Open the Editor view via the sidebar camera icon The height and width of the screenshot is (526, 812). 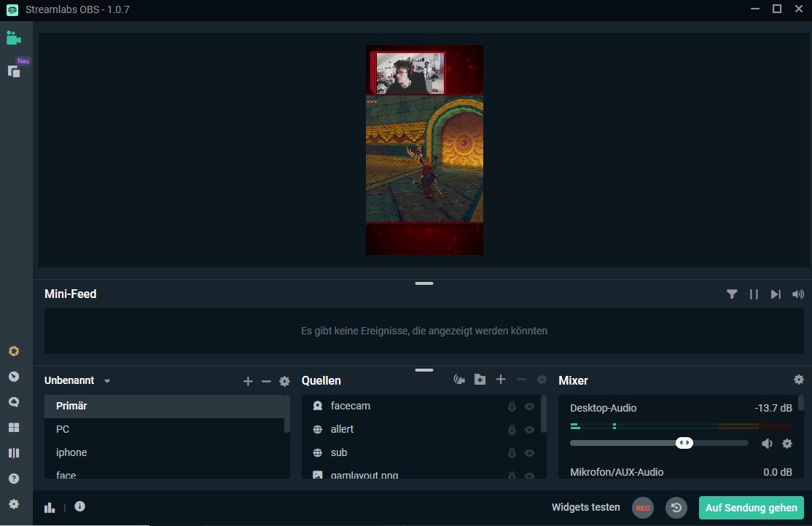coord(13,38)
